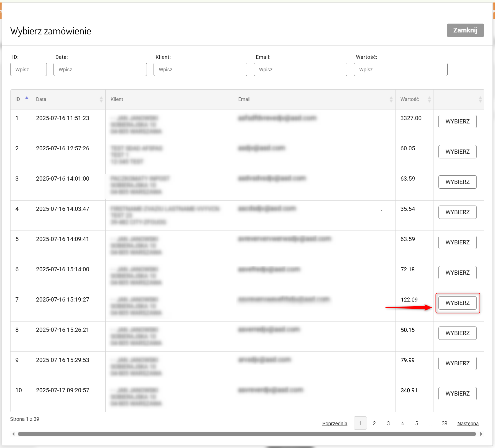Click the horizontal scrollbar track
The height and width of the screenshot is (448, 495).
pos(247,434)
